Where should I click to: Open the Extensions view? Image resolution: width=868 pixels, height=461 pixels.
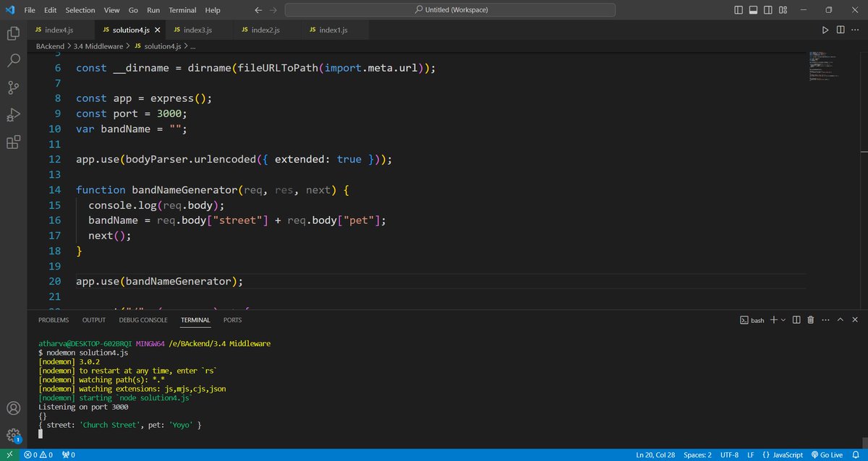[x=12, y=142]
